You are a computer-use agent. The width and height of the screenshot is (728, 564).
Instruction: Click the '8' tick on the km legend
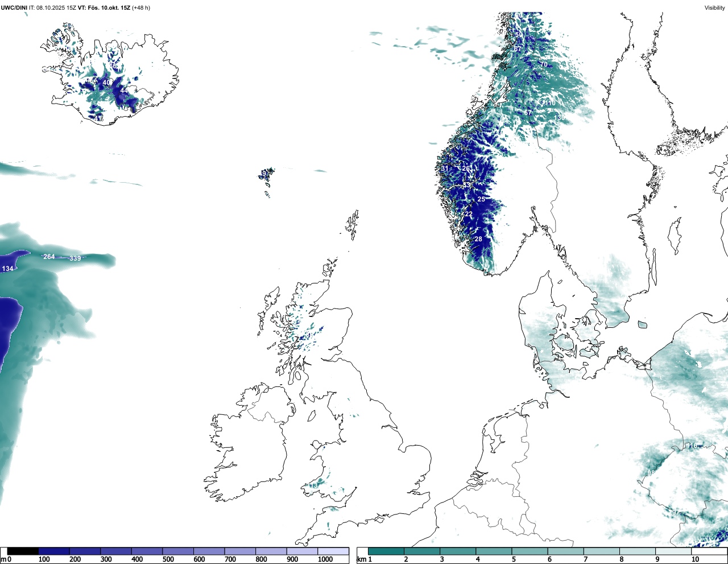tap(622, 559)
